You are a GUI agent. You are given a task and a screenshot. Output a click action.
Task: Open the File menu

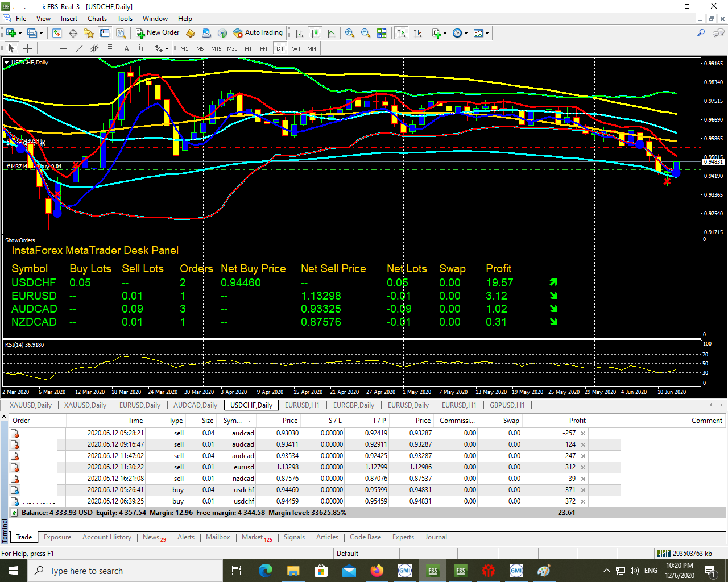pos(21,18)
